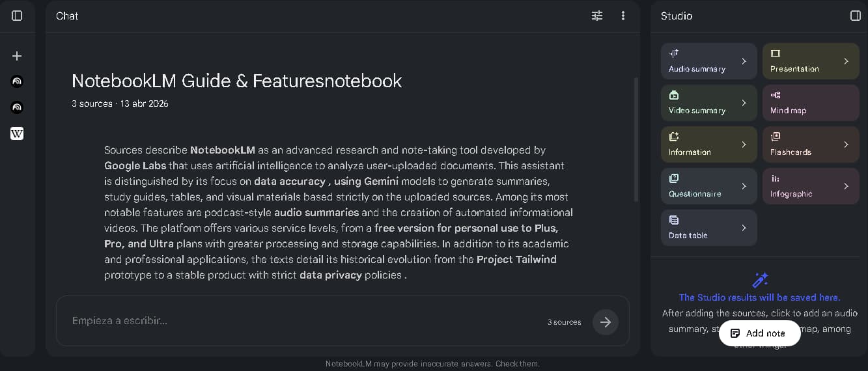Expand Flashcards options chevron

(846, 144)
